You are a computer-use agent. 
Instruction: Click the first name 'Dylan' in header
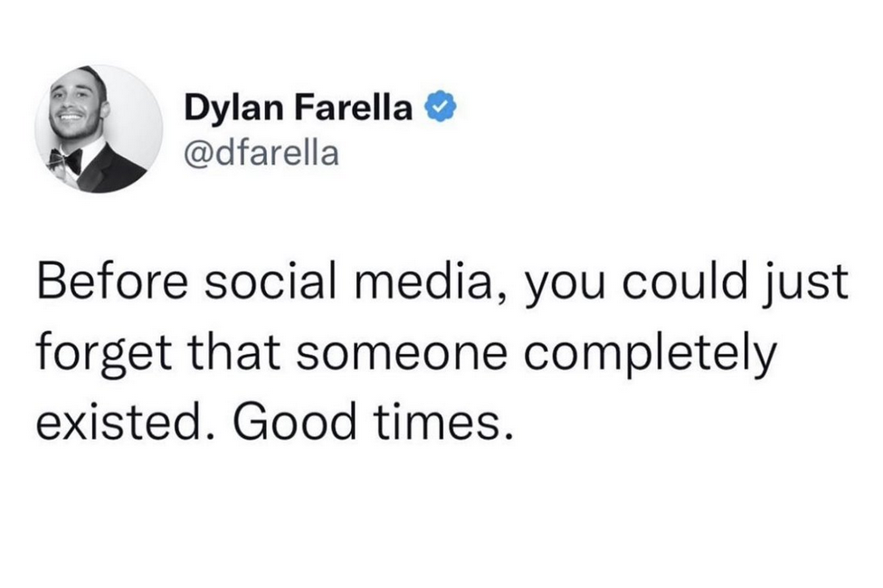234,109
